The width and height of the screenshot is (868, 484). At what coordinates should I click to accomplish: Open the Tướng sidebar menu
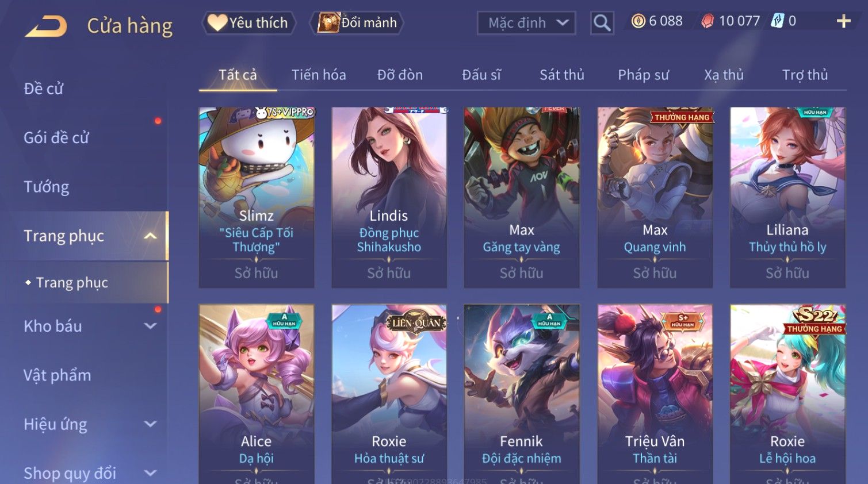pyautogui.click(x=47, y=187)
